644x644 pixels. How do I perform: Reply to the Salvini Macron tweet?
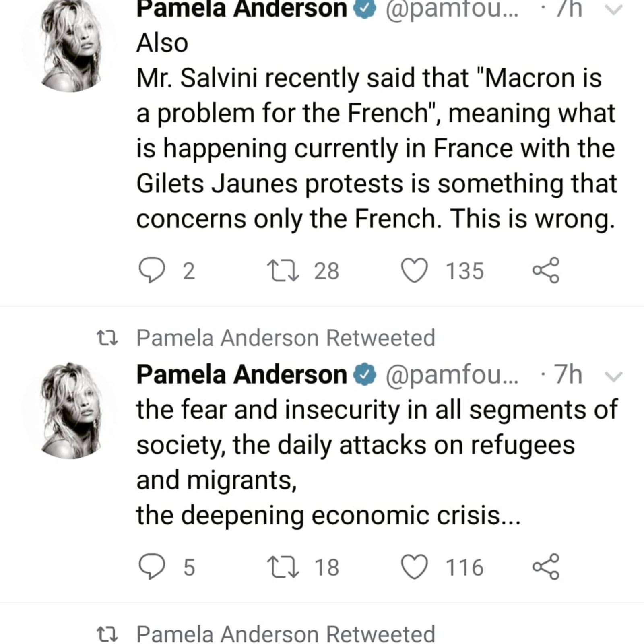point(152,270)
